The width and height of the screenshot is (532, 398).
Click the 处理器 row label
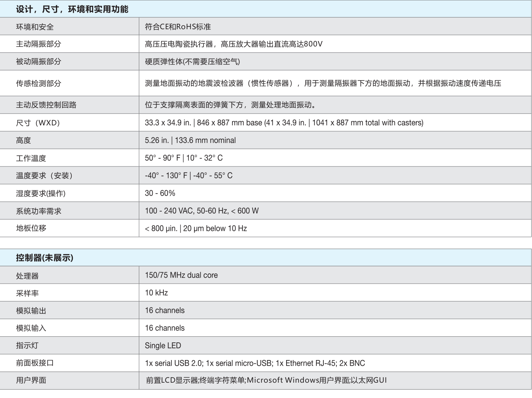pyautogui.click(x=27, y=276)
